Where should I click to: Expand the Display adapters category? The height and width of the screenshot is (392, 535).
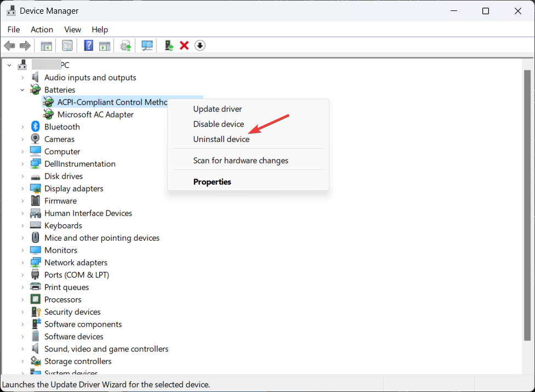(x=22, y=189)
